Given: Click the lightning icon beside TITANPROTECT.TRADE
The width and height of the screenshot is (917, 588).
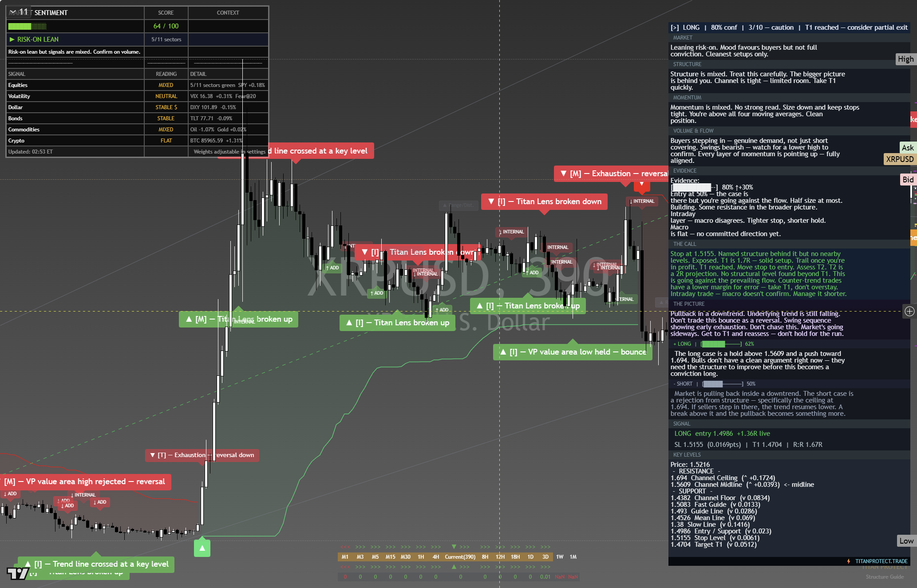Looking at the screenshot, I should (x=849, y=561).
